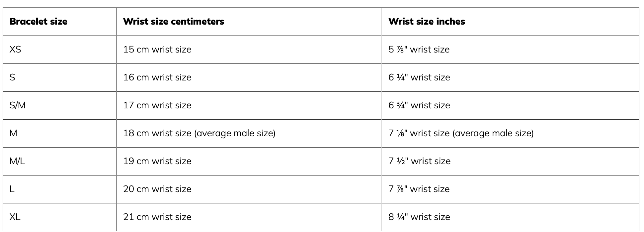This screenshot has height=232, width=644.
Task: Select the 6 ¼" wrist size cell
Action: tap(419, 77)
